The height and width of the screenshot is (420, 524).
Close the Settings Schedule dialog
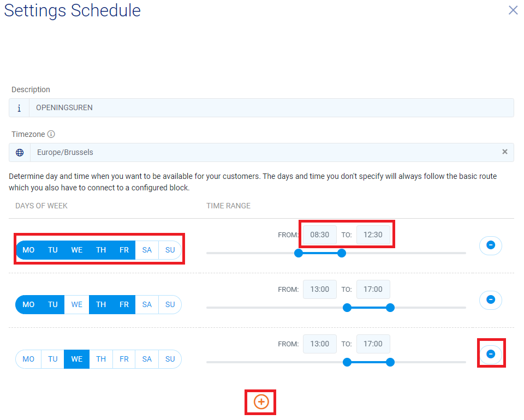coord(513,10)
